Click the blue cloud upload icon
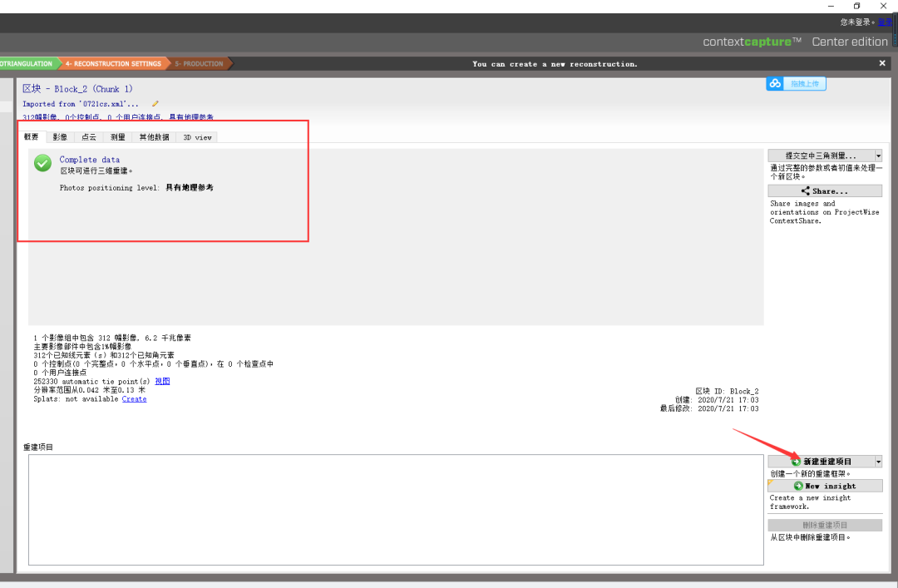898x588 pixels. click(775, 83)
